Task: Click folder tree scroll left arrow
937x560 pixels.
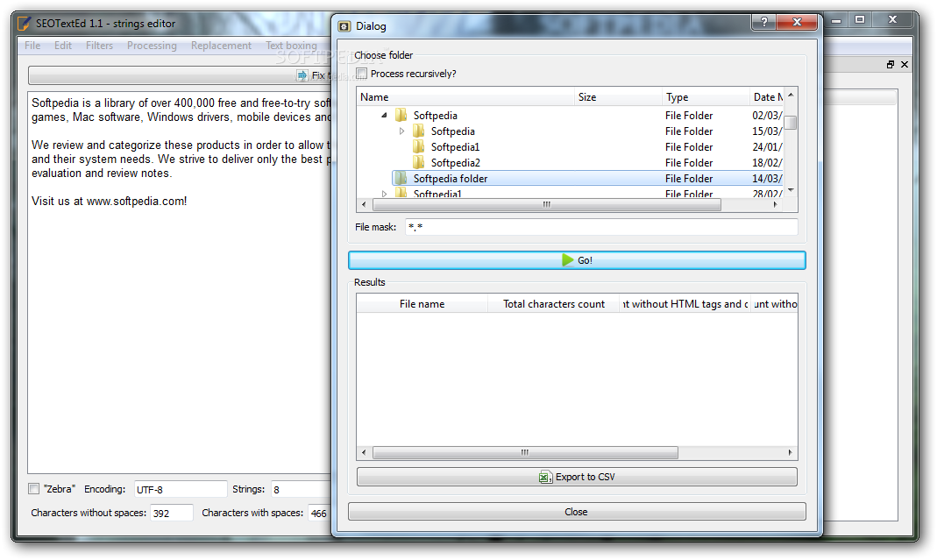Action: (364, 204)
